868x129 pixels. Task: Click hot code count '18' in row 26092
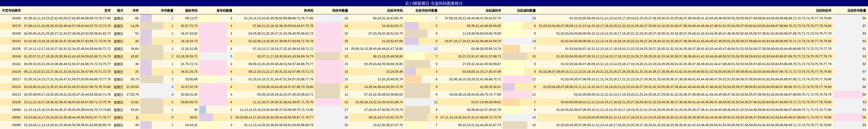(346, 118)
